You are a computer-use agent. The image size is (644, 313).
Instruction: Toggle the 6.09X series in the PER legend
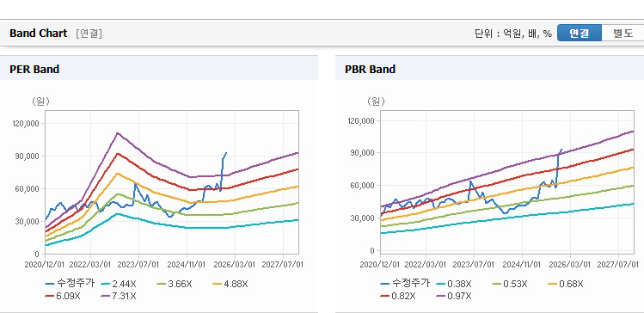coord(63,296)
